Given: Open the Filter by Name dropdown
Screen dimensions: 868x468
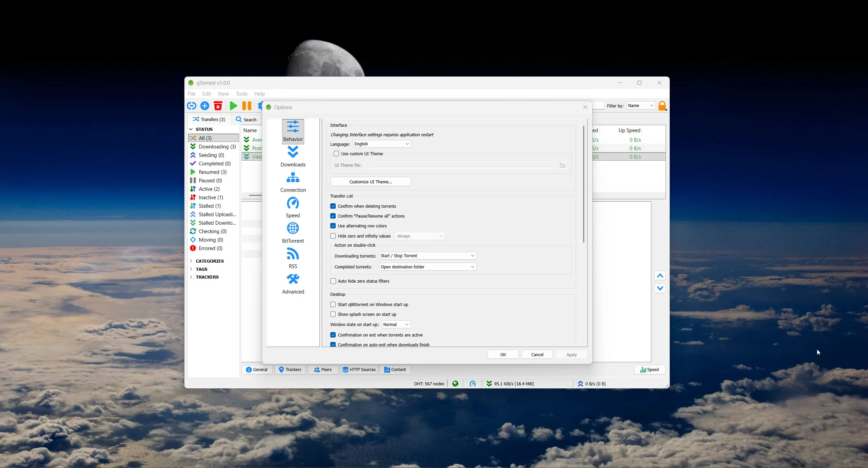Looking at the screenshot, I should point(640,106).
